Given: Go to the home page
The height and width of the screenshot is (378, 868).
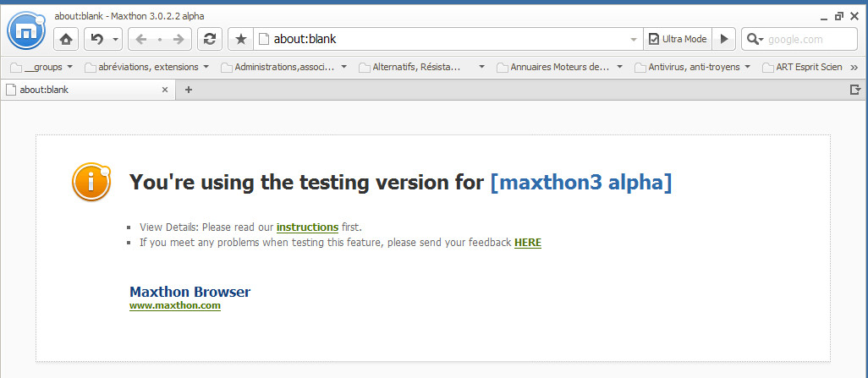Looking at the screenshot, I should click(66, 39).
